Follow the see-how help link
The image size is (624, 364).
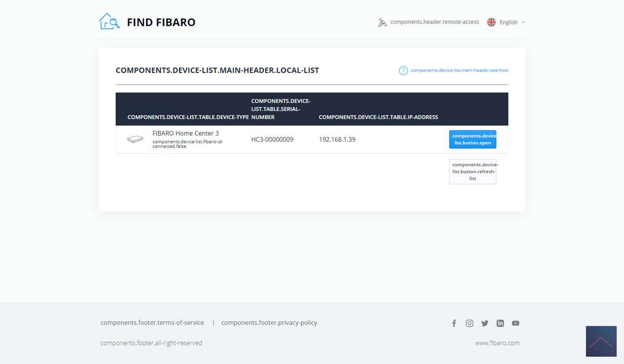459,70
